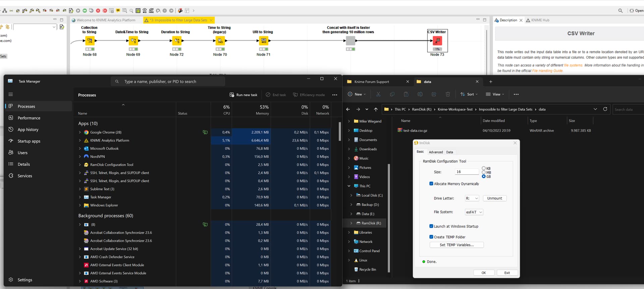Image resolution: width=644 pixels, height=289 pixels.
Task: Open Task Manager hamburger navigation menu
Action: tap(10, 94)
